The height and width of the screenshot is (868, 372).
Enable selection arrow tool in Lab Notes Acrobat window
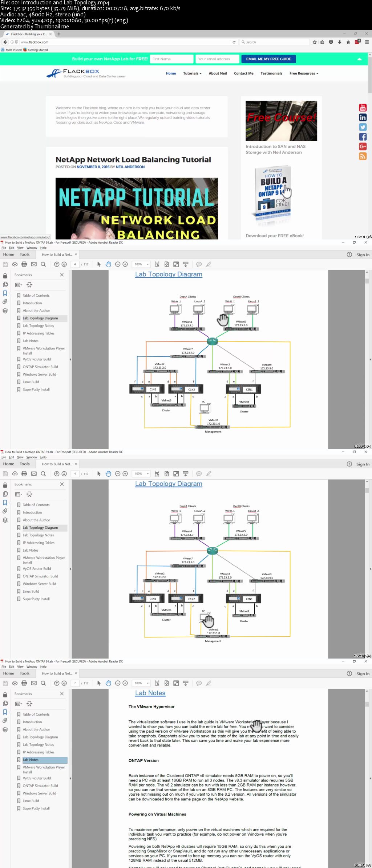(x=99, y=683)
